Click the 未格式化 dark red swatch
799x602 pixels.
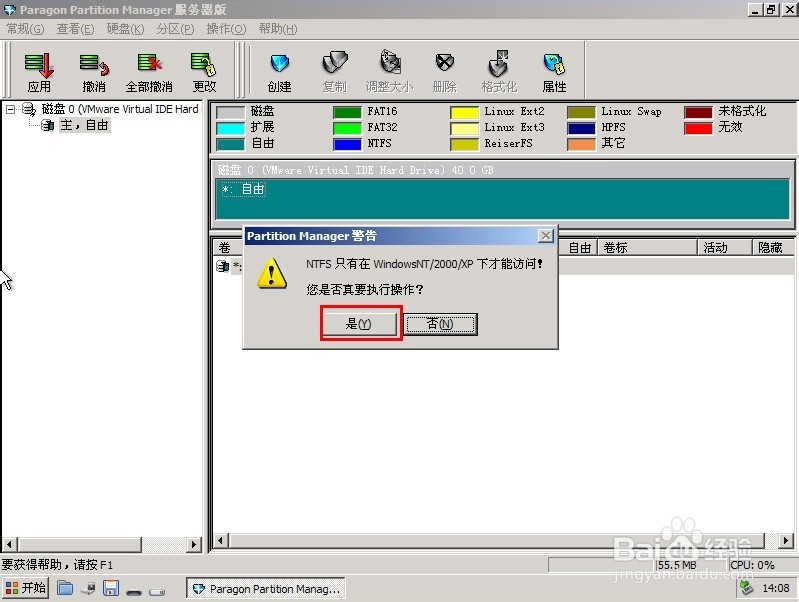tap(698, 112)
